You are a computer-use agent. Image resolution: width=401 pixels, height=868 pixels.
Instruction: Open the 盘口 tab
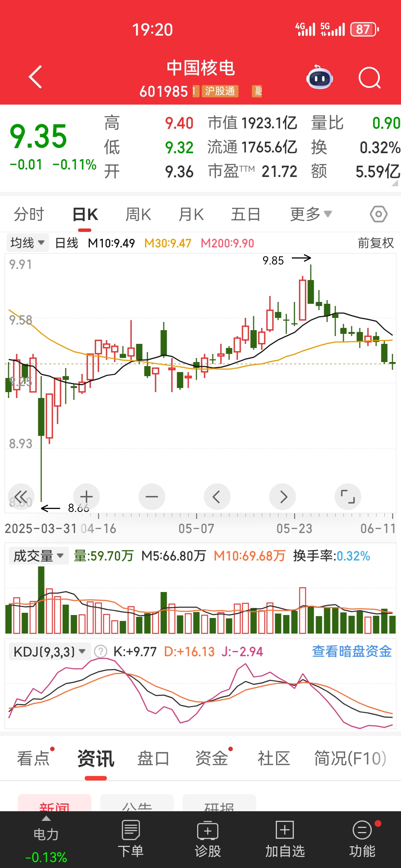153,758
